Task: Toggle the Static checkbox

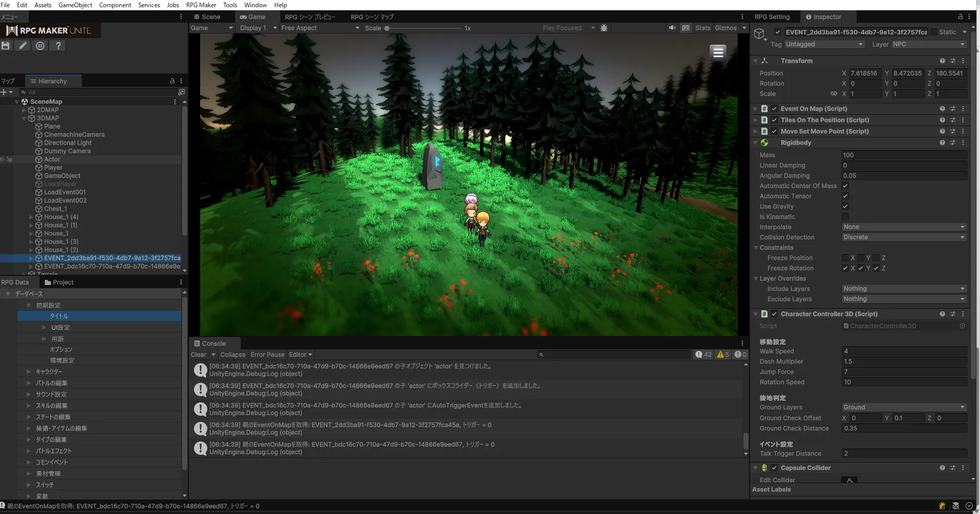Action: (934, 32)
